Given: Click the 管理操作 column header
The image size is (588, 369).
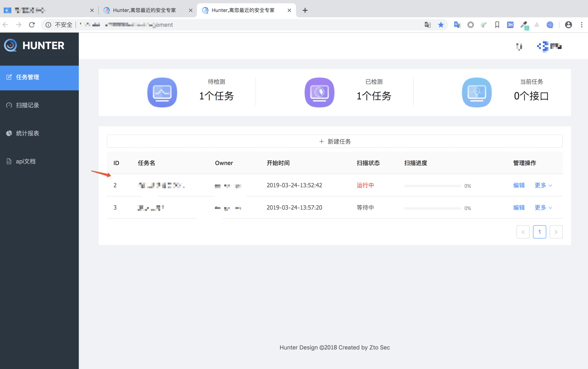Looking at the screenshot, I should click(x=524, y=163).
